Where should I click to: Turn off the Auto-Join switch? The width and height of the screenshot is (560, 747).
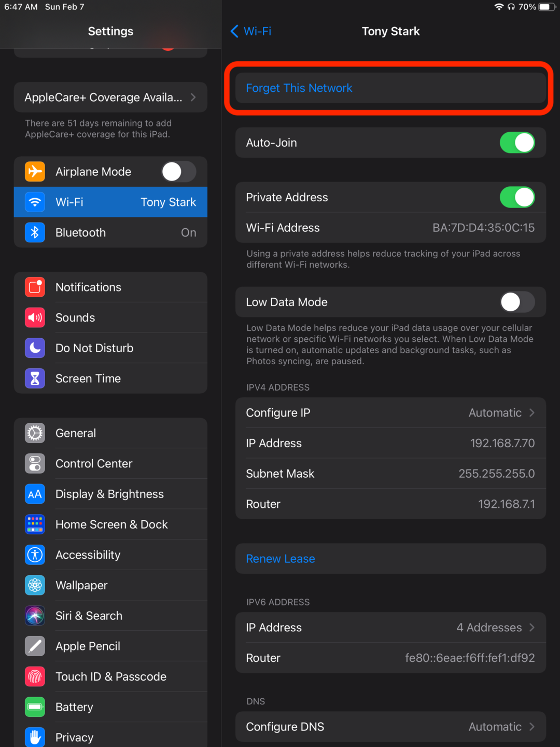tap(517, 143)
